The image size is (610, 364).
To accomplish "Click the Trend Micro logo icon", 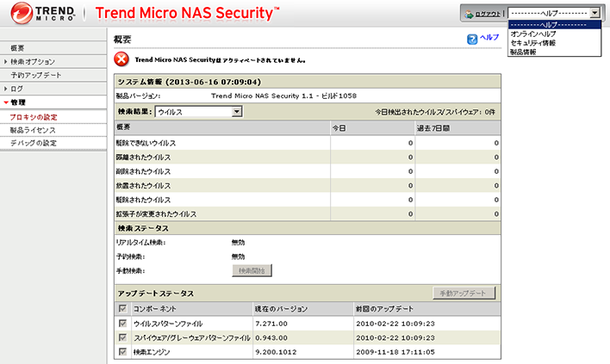I will (x=22, y=13).
